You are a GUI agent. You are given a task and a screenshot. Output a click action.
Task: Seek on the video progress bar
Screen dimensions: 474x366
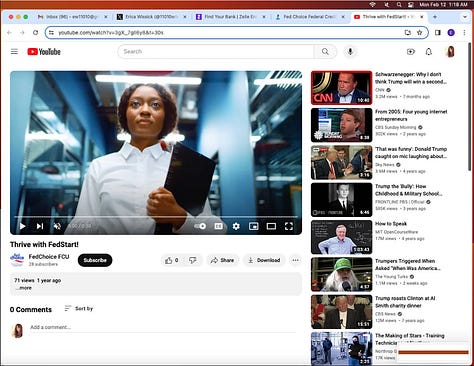pos(156,217)
